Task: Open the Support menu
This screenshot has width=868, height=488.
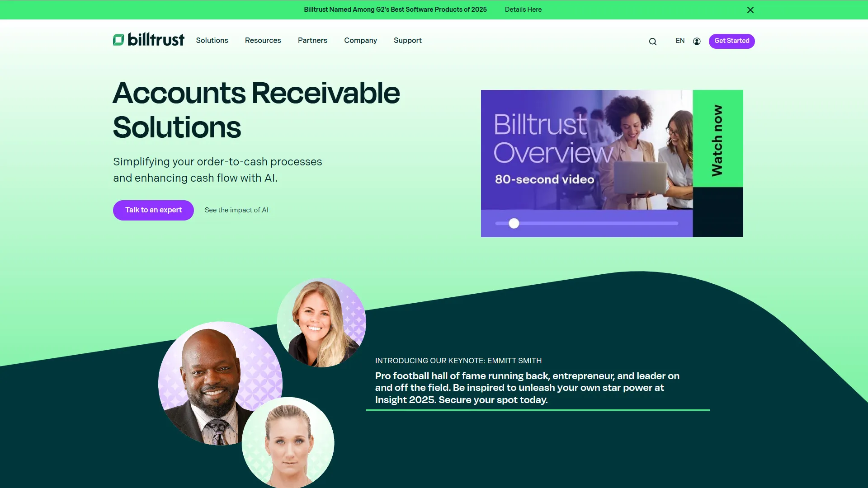Action: 408,41
